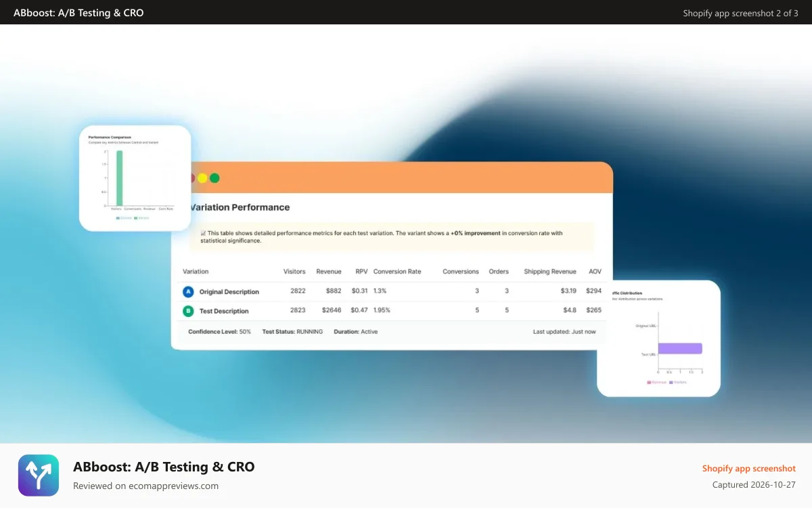The height and width of the screenshot is (508, 812).
Task: Click the ABboost app logo icon
Action: (39, 475)
